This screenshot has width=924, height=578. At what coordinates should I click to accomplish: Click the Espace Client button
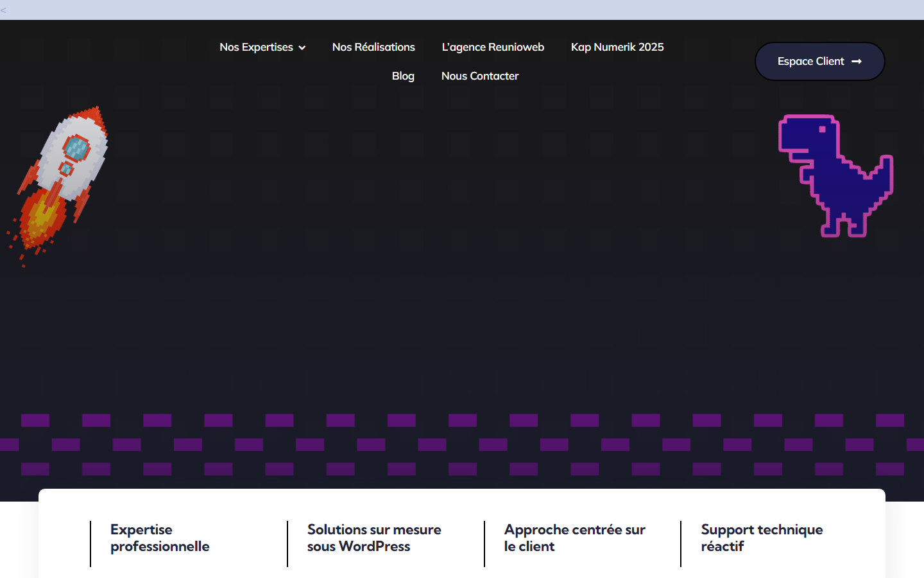pyautogui.click(x=820, y=62)
